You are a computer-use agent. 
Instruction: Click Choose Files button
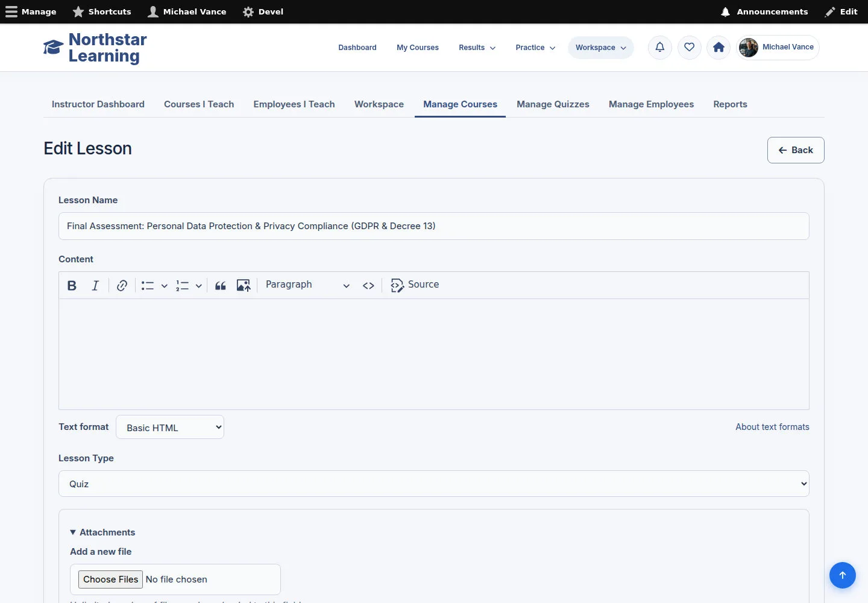coord(111,579)
